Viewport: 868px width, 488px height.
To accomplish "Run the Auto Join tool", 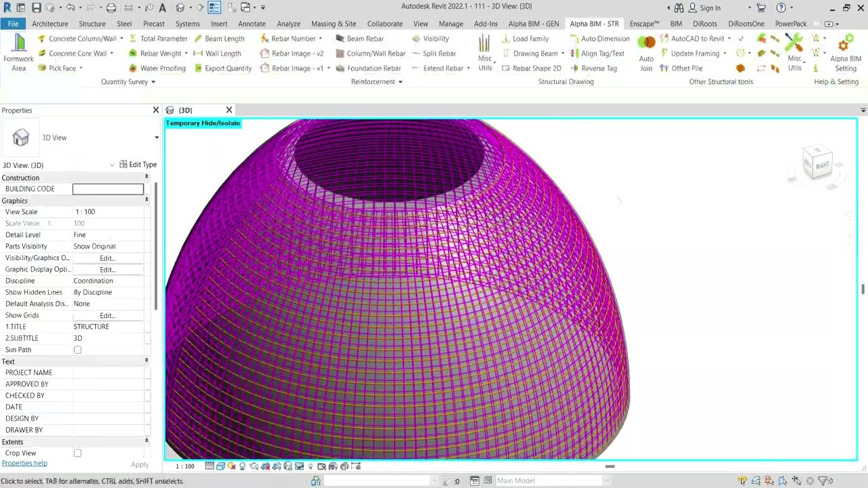I will click(x=646, y=54).
